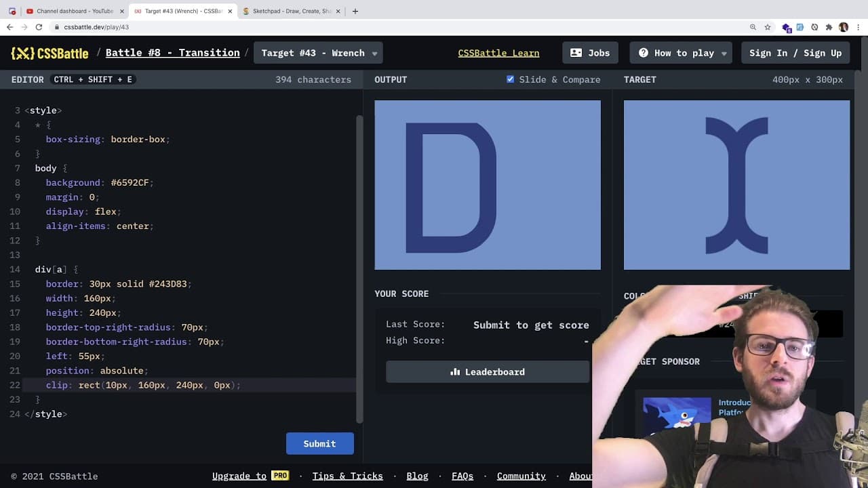Viewport: 868px width, 488px height.
Task: Click the CSSBattle logo
Action: pyautogui.click(x=50, y=53)
